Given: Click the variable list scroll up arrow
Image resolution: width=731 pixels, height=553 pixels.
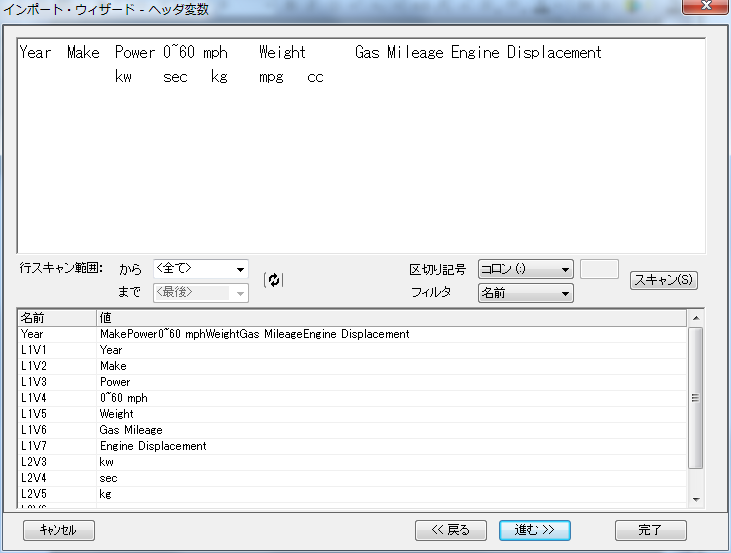Looking at the screenshot, I should click(x=696, y=318).
